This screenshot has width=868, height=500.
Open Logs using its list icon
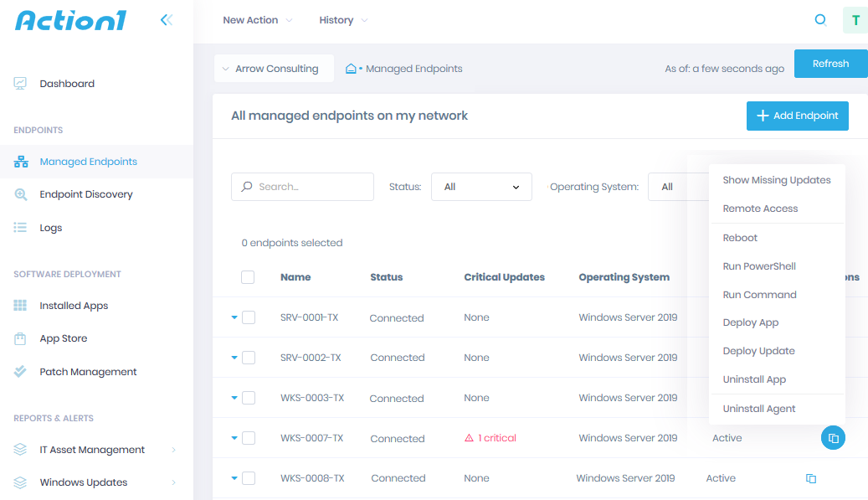(20, 227)
